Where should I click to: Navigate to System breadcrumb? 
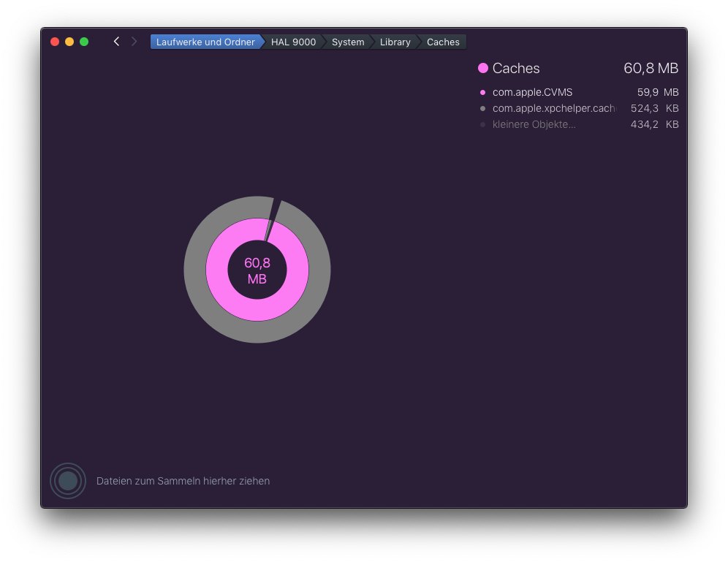click(x=348, y=42)
